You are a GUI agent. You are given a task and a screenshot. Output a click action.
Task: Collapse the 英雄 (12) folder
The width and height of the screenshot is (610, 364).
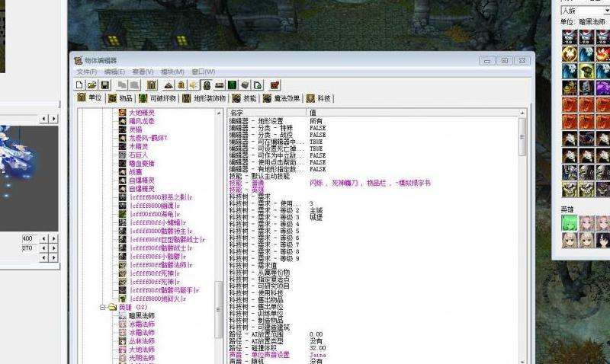[103, 308]
